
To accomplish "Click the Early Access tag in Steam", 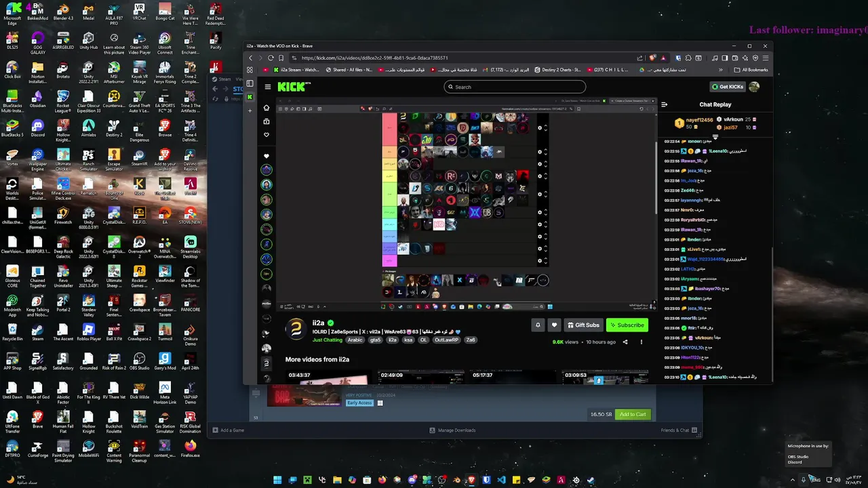I will pos(359,403).
